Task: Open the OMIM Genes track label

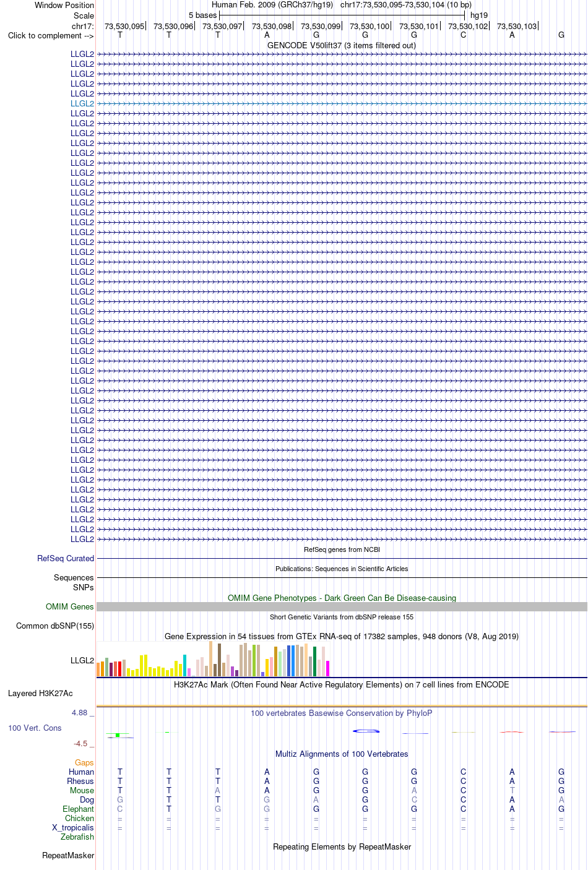Action: 70,606
